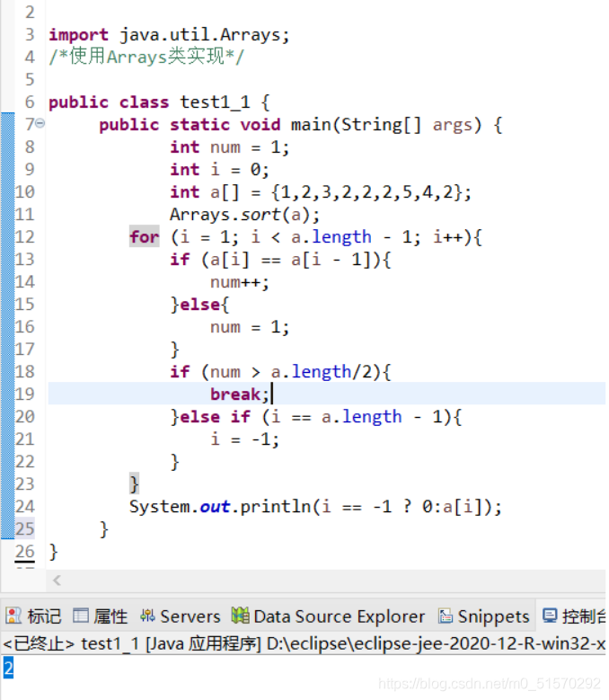Click the highlighted closing brace on line 23
Screen dimensions: 609x700
[134, 484]
